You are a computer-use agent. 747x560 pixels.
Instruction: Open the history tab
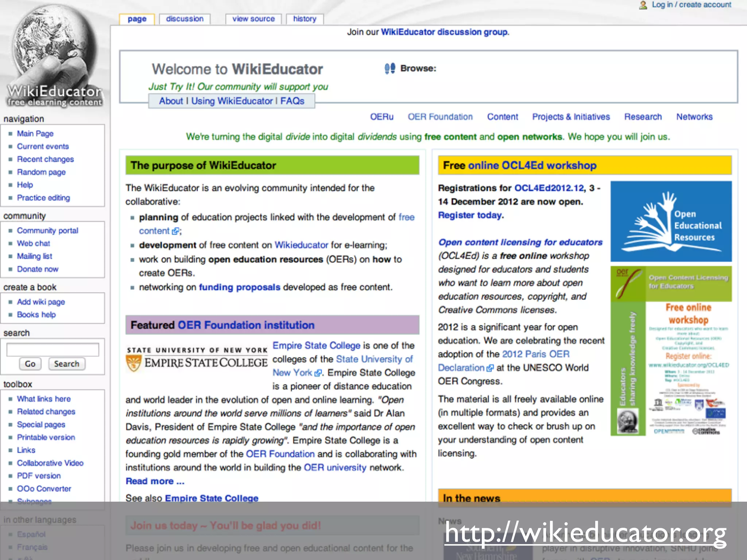click(x=305, y=19)
